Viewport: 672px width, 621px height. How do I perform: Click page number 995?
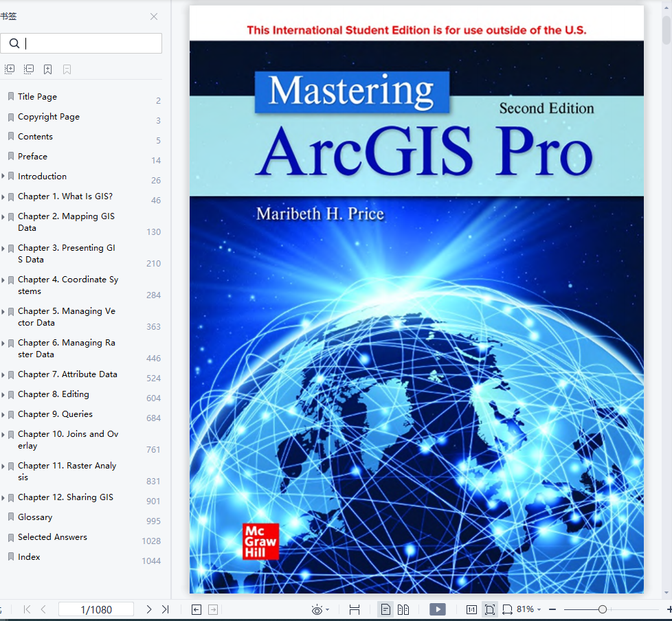coord(153,521)
